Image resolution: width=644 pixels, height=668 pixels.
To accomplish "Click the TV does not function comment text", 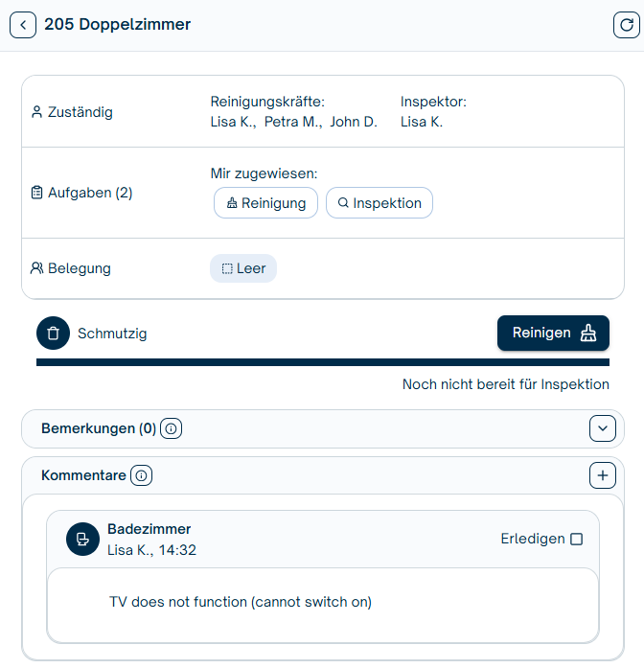I will [241, 602].
